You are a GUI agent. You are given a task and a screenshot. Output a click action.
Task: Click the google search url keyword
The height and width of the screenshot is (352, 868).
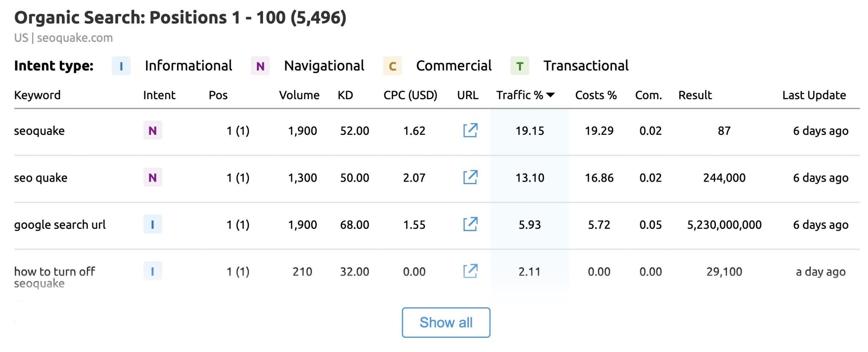[60, 225]
